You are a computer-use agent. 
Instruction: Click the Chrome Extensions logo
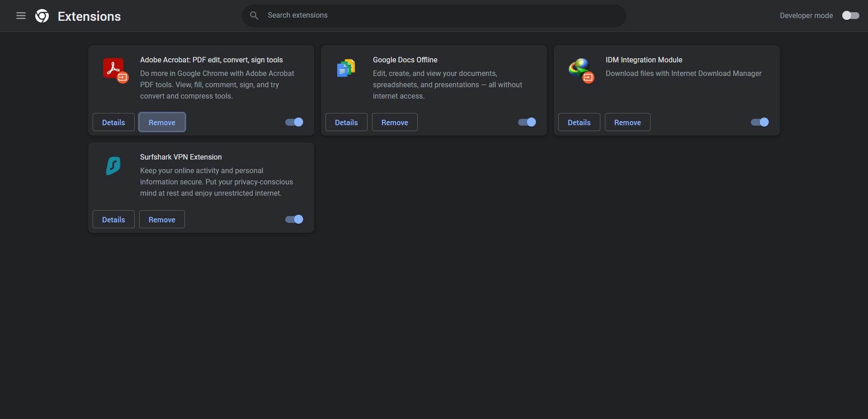[x=41, y=15]
